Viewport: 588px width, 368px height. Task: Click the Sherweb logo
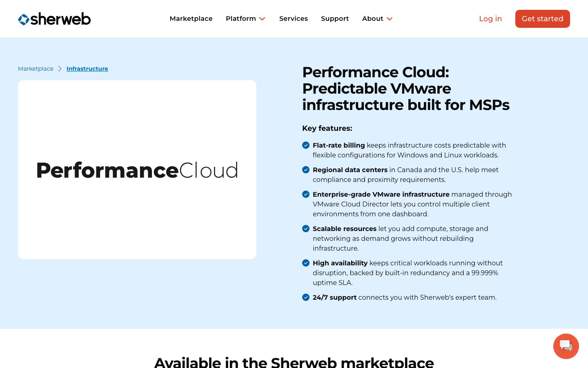pos(54,19)
